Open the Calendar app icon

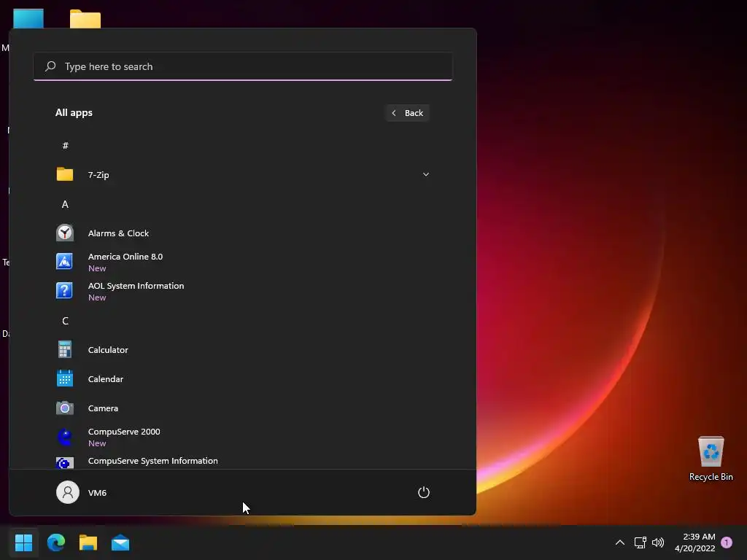pos(65,378)
